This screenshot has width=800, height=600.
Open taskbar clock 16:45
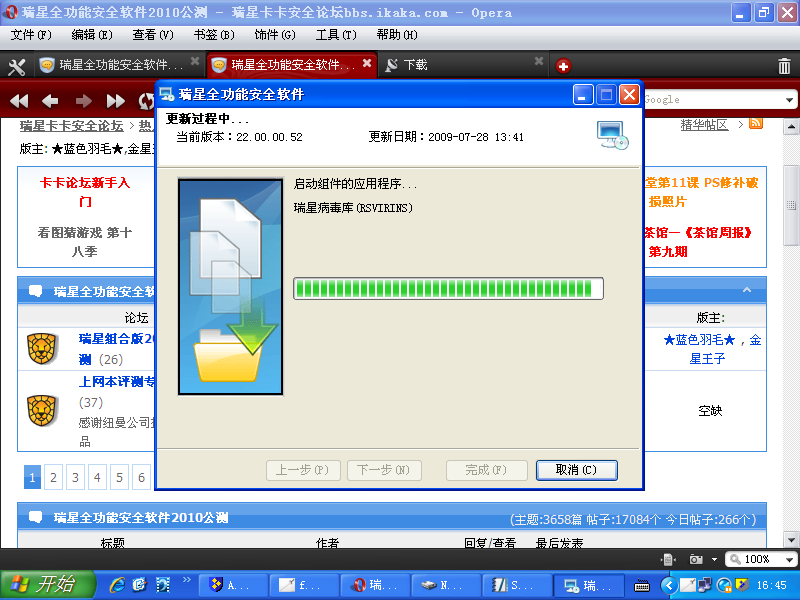771,585
